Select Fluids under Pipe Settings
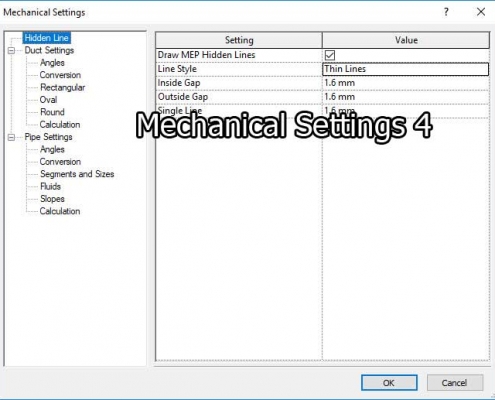Image resolution: width=495 pixels, height=400 pixels. (x=50, y=186)
